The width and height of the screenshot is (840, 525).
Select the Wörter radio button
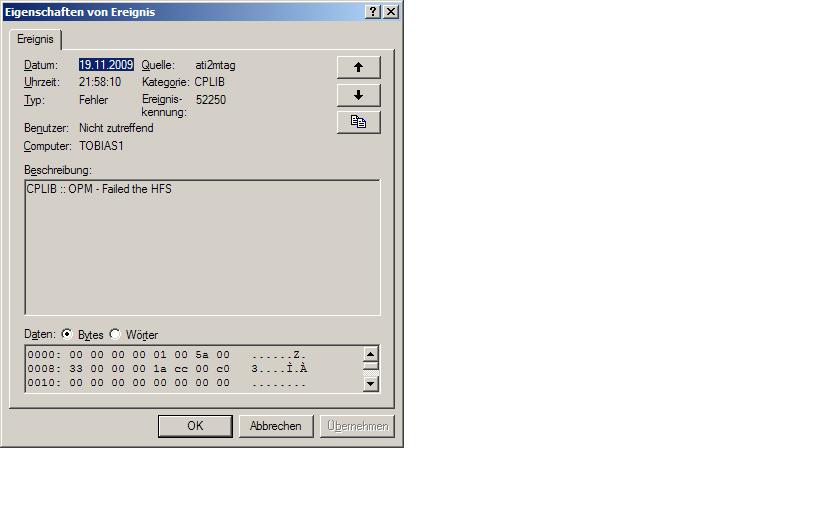tap(115, 334)
